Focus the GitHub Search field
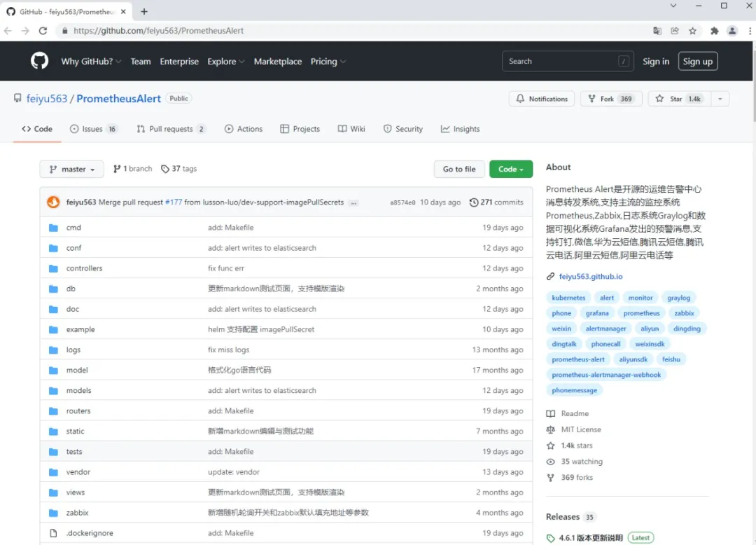756x545 pixels. (x=568, y=61)
